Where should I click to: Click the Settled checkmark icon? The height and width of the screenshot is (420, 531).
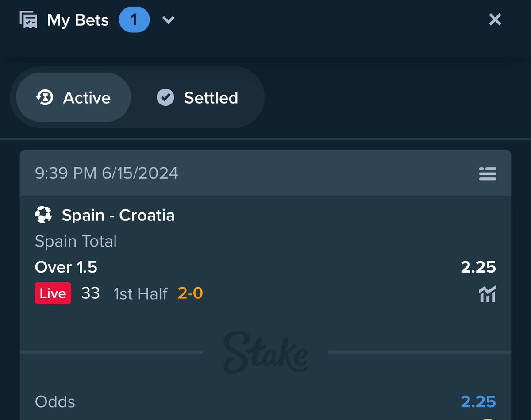point(165,97)
